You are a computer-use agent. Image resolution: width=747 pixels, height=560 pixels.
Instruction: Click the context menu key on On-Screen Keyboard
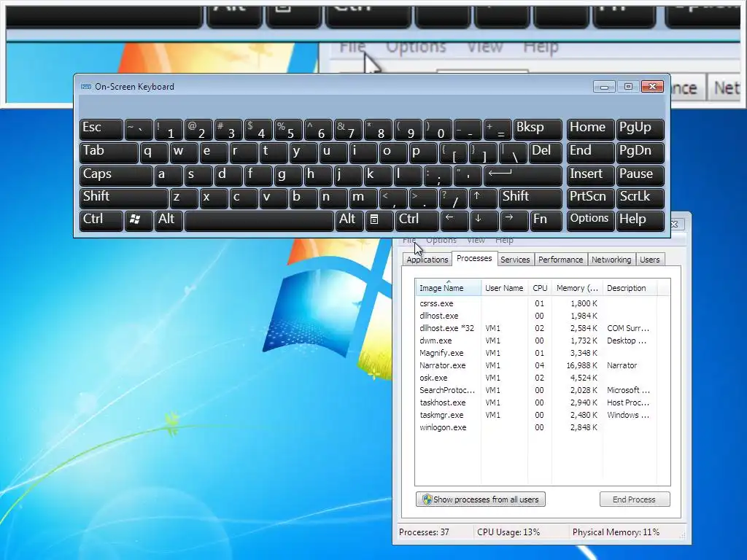point(379,220)
